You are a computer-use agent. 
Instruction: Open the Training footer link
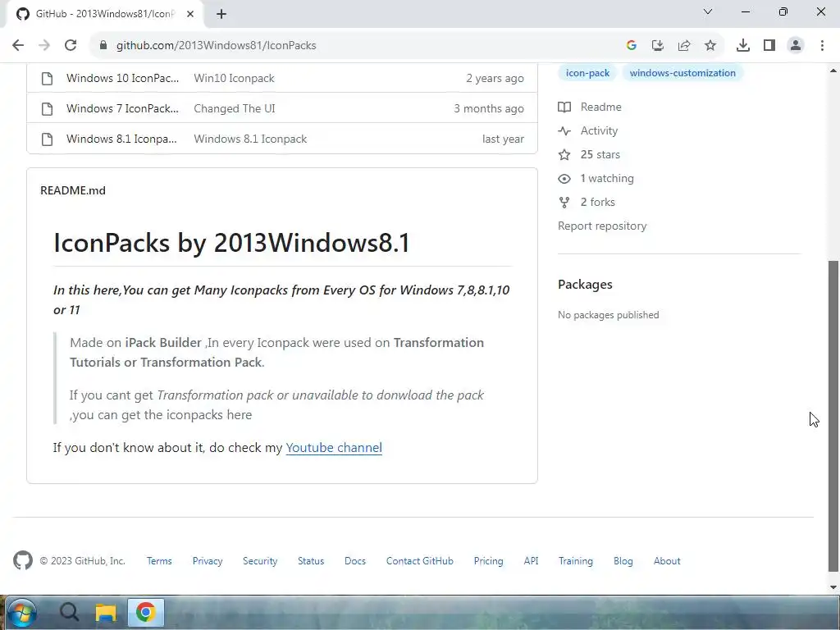tap(576, 561)
